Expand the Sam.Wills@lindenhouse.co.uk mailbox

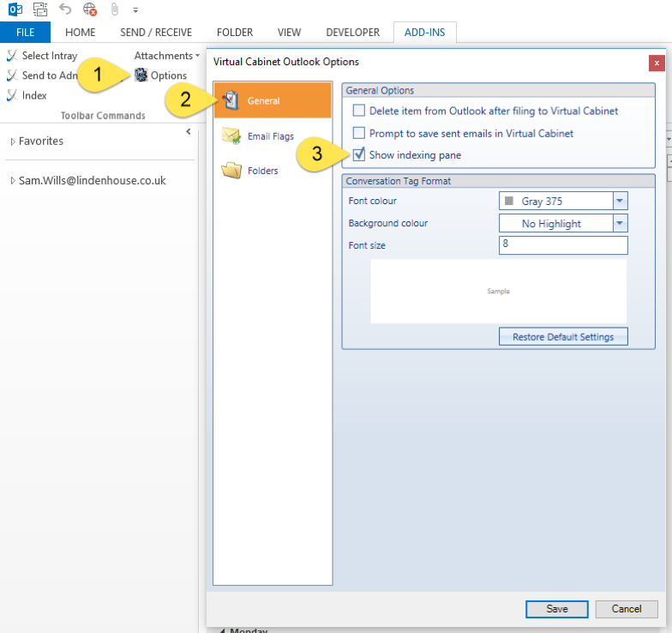(x=13, y=181)
